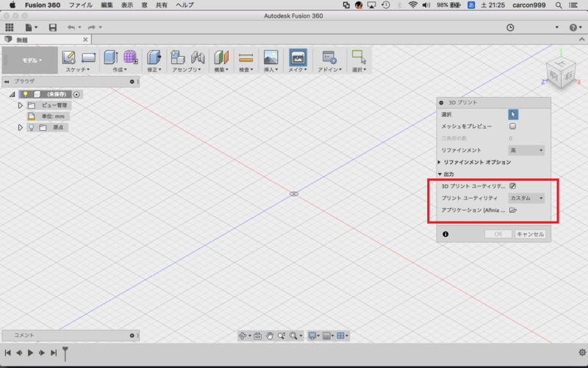
Task: Redo the action arrow
Action: pyautogui.click(x=91, y=27)
